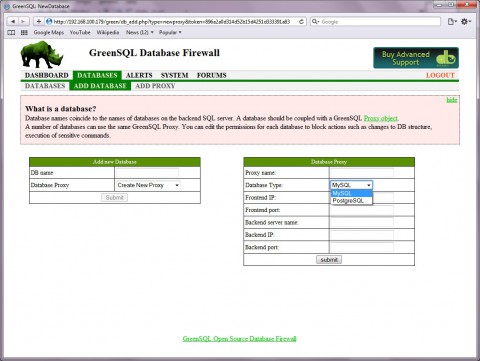
Task: Reload the page with the refresh icon
Action: [x=301, y=22]
